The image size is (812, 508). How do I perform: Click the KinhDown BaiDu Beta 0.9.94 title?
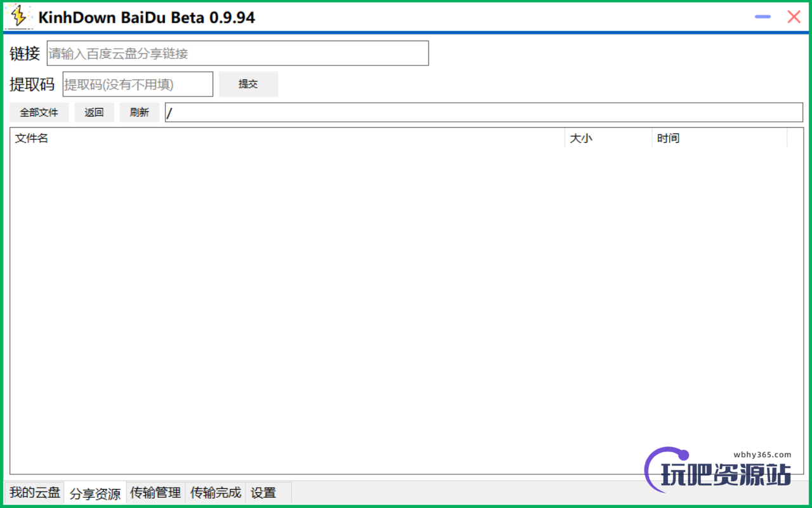147,17
